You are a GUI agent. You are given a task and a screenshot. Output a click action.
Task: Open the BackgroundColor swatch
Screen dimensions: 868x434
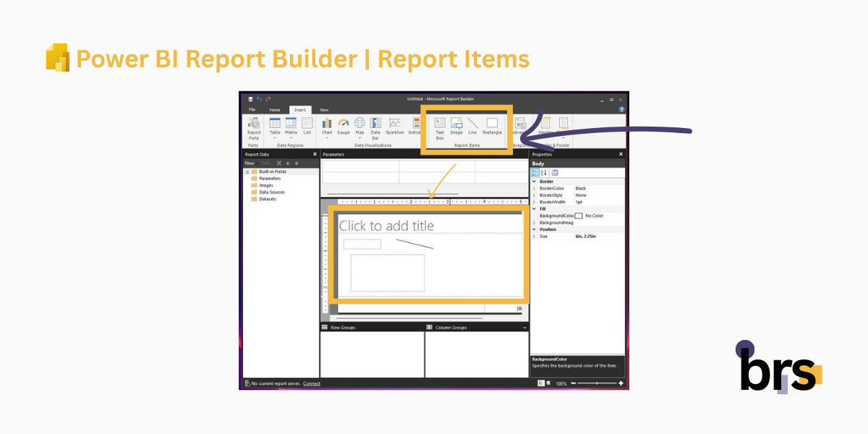pyautogui.click(x=578, y=216)
